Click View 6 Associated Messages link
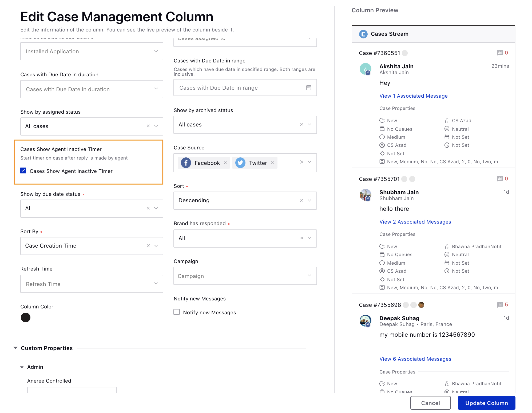 415,359
